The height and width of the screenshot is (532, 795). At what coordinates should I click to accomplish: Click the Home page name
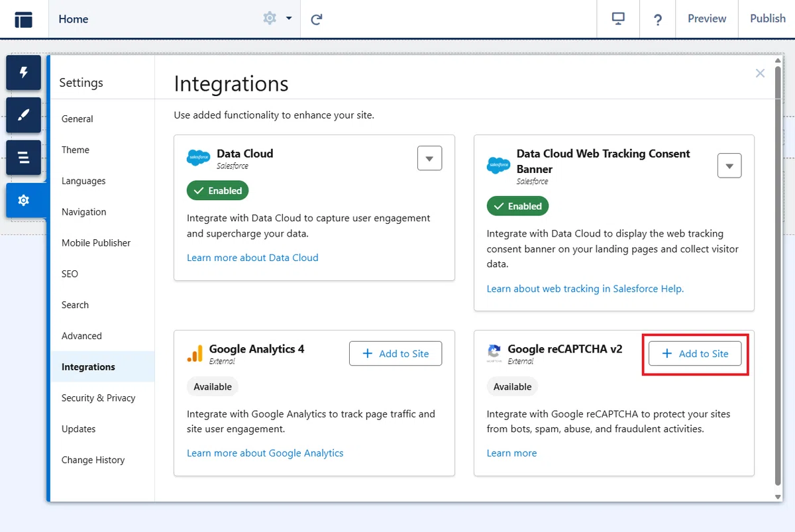coord(73,19)
